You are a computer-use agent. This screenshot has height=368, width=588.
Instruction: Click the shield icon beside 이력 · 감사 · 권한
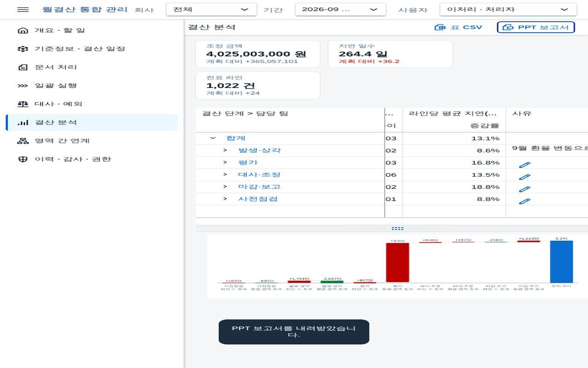(x=23, y=159)
